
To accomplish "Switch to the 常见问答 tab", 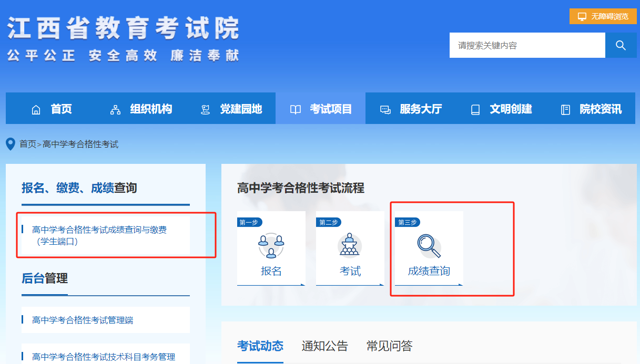I will pyautogui.click(x=390, y=346).
